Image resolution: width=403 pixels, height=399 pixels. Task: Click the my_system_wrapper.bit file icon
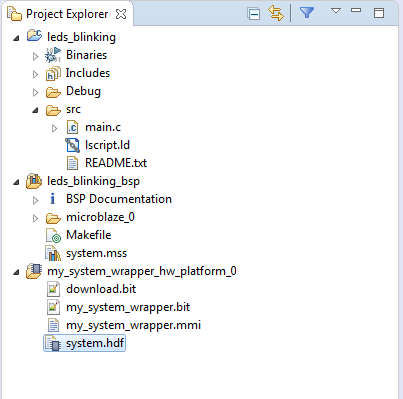53,307
